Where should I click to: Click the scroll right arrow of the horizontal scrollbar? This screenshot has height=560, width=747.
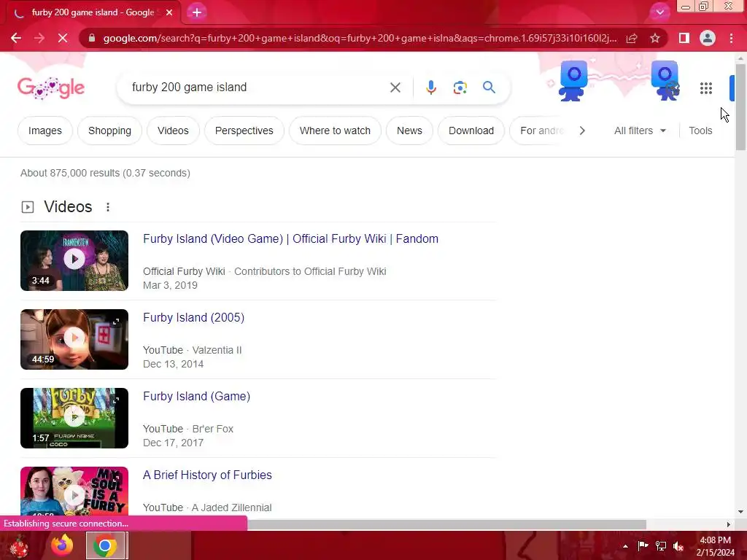[729, 524]
